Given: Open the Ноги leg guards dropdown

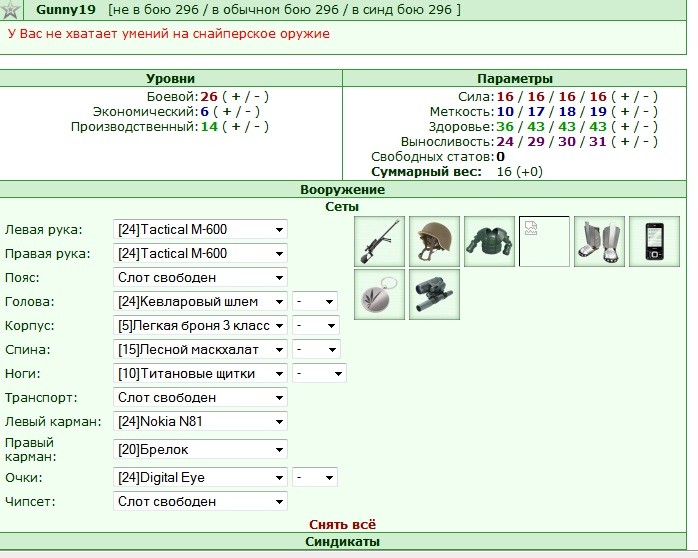Looking at the screenshot, I should coord(200,374).
